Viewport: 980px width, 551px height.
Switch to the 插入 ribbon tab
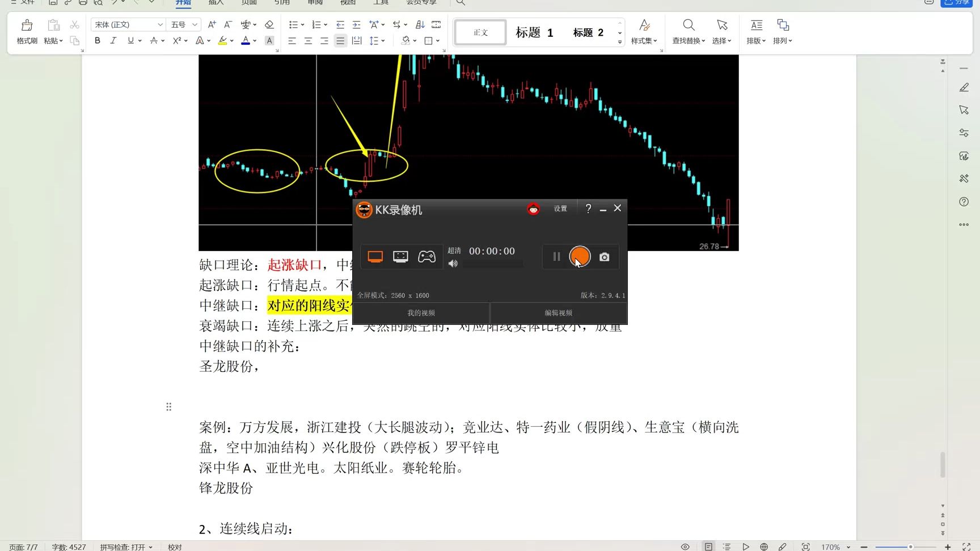(216, 3)
